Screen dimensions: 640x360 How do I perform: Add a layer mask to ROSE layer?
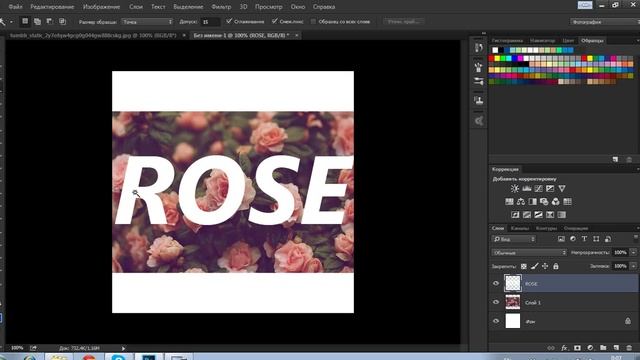tap(577, 348)
